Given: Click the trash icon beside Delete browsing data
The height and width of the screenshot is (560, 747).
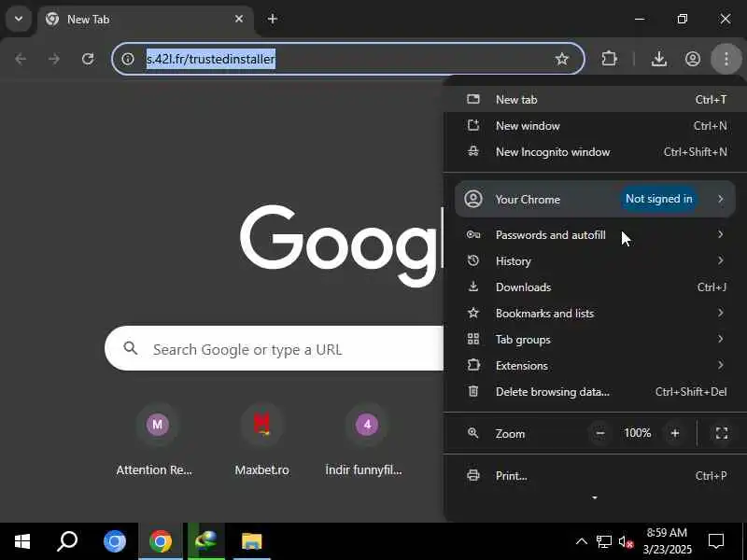Looking at the screenshot, I should tap(473, 391).
